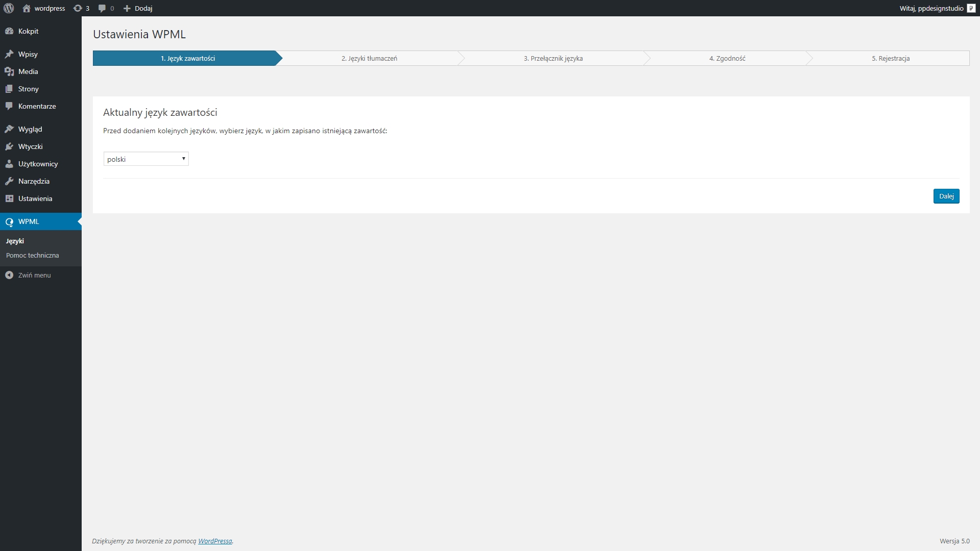Click the wordpress site name link

coord(50,8)
